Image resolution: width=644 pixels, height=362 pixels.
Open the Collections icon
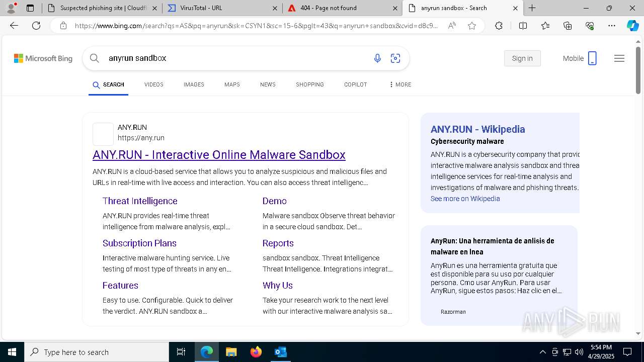click(x=568, y=26)
